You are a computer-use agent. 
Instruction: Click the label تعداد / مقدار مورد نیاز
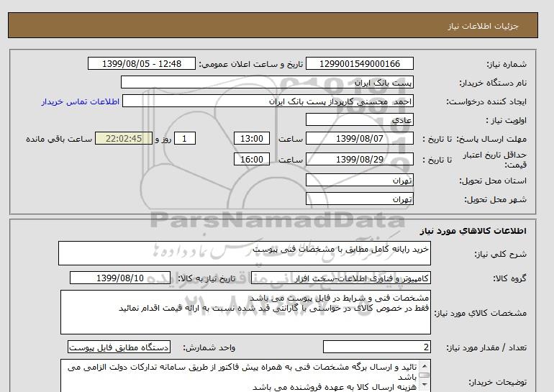pyautogui.click(x=486, y=348)
